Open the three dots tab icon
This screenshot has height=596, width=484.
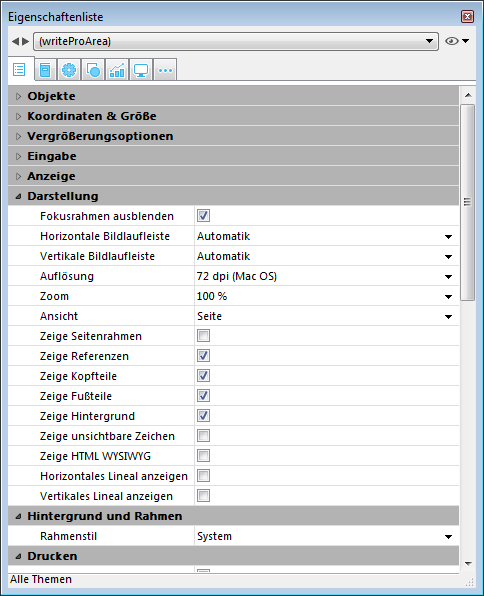(165, 70)
